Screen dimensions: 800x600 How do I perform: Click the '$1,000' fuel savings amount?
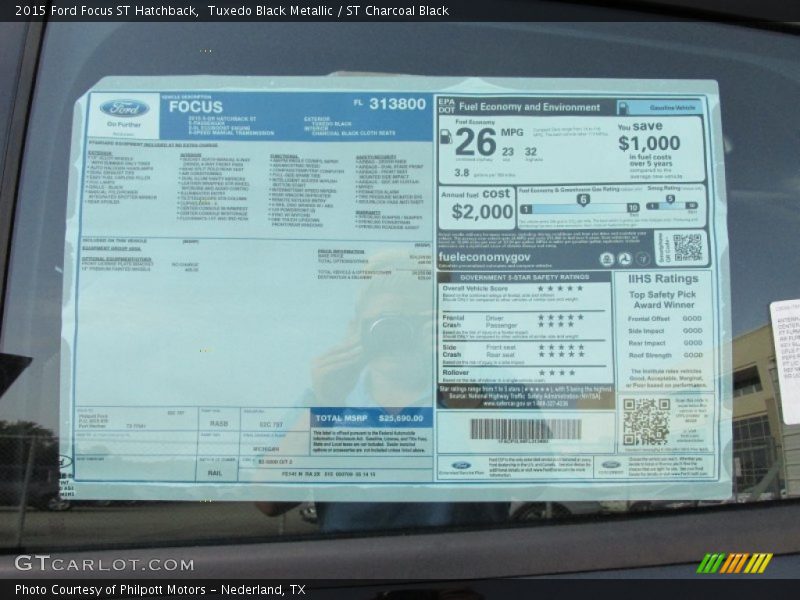pos(649,143)
